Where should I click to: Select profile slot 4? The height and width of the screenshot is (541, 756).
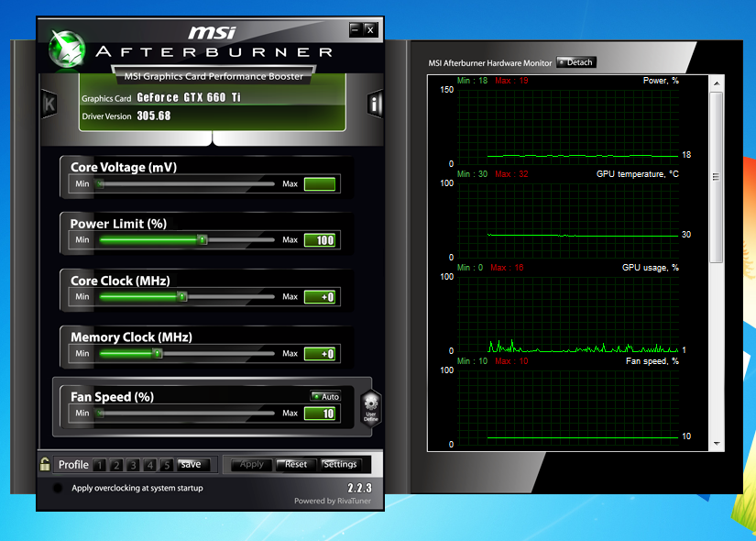pyautogui.click(x=150, y=465)
